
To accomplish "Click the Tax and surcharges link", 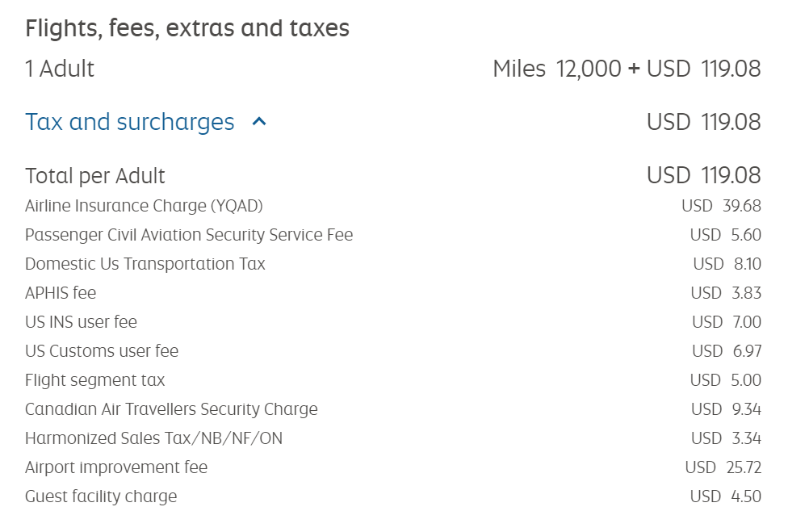I will tap(130, 122).
